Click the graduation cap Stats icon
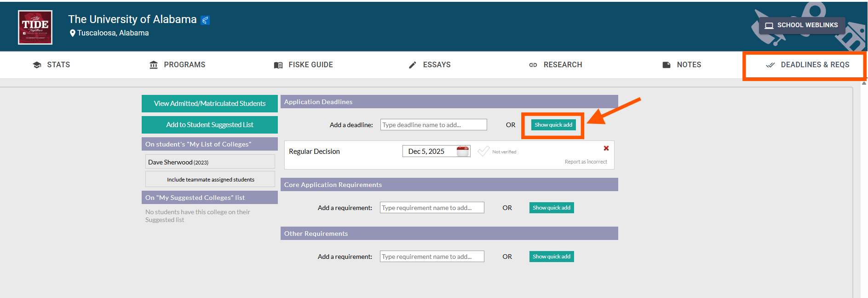 (37, 65)
